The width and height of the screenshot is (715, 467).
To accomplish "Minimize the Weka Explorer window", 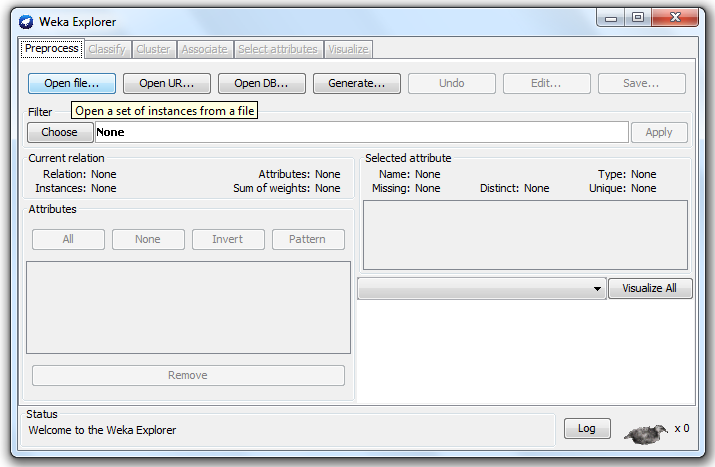I will tap(611, 18).
